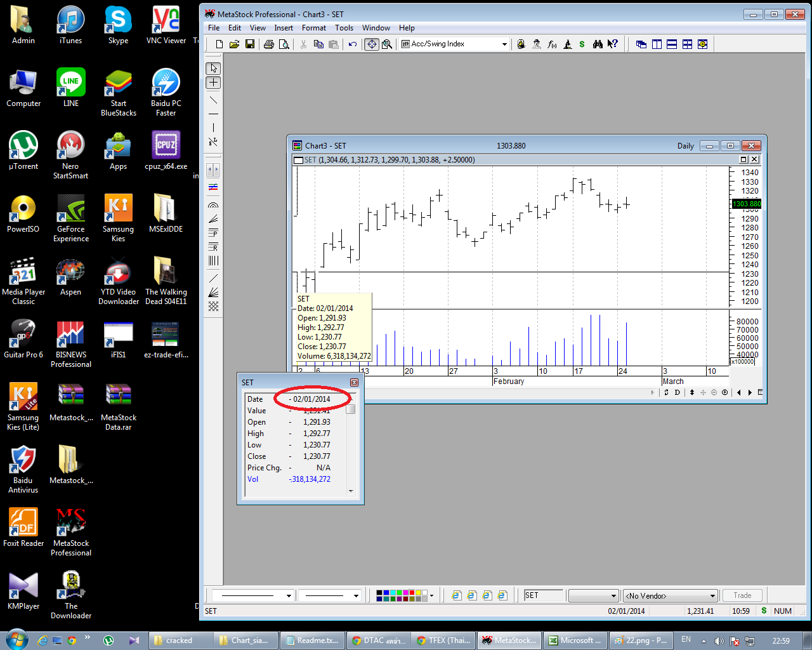Click the colored lines regression tool icon
Viewport: 812px width, 650px height.
point(214,187)
